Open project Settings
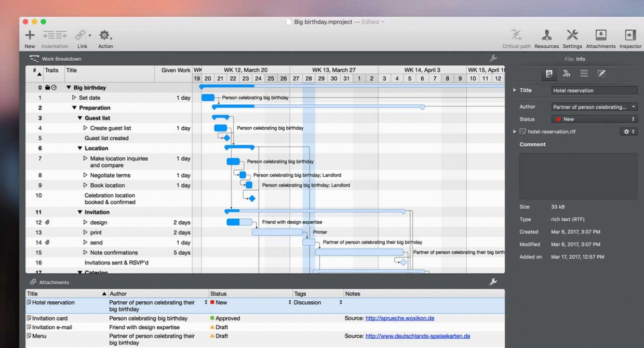 click(572, 35)
